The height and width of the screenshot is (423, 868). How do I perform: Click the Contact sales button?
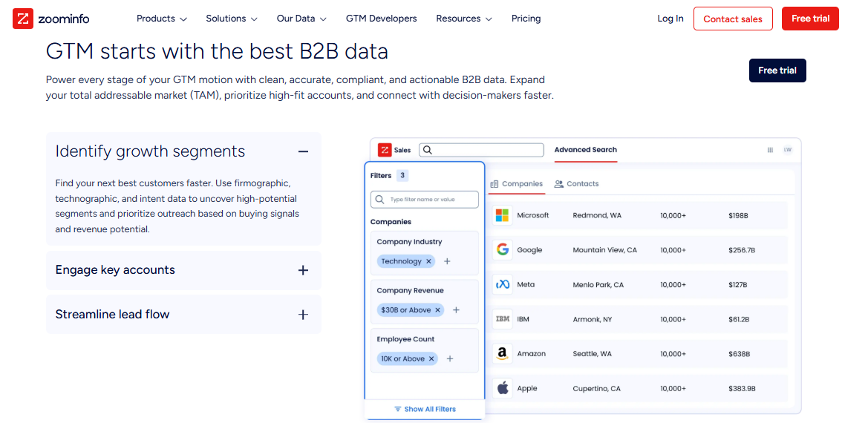coord(733,19)
